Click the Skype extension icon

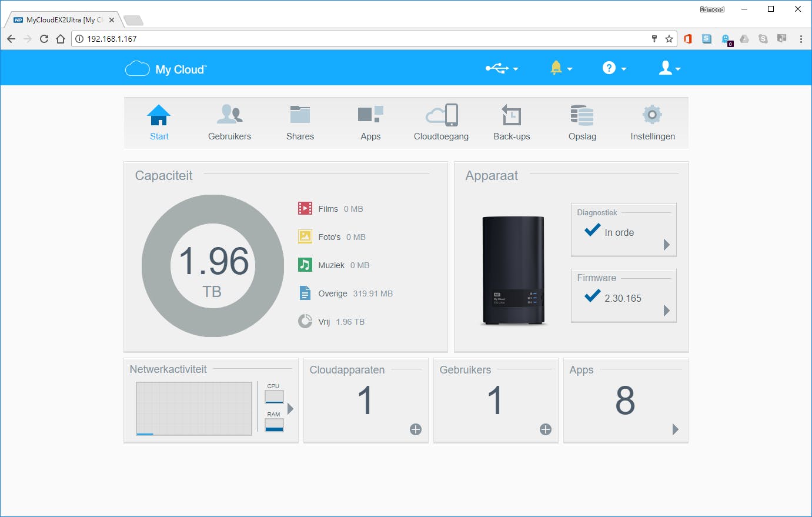coord(763,39)
